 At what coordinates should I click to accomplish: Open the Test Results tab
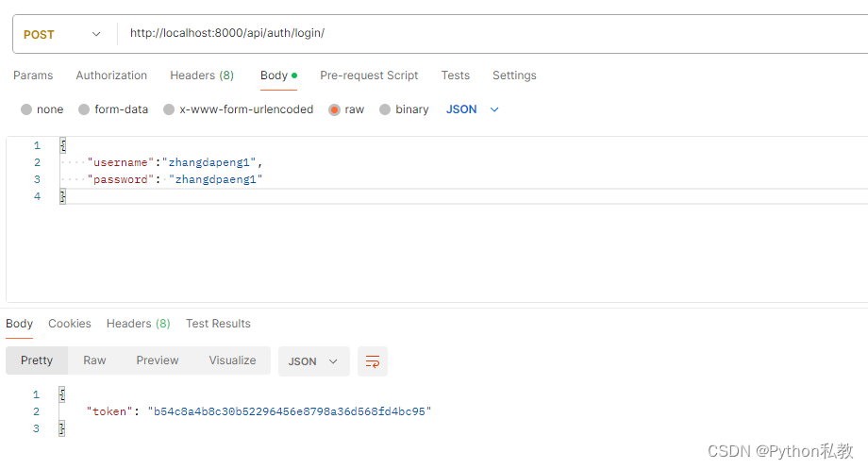(x=218, y=324)
